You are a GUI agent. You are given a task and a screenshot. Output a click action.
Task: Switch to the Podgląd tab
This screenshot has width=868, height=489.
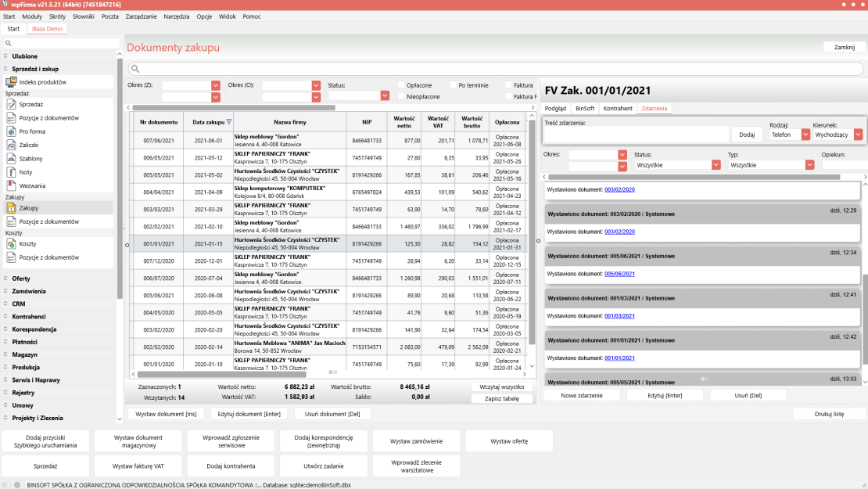555,109
